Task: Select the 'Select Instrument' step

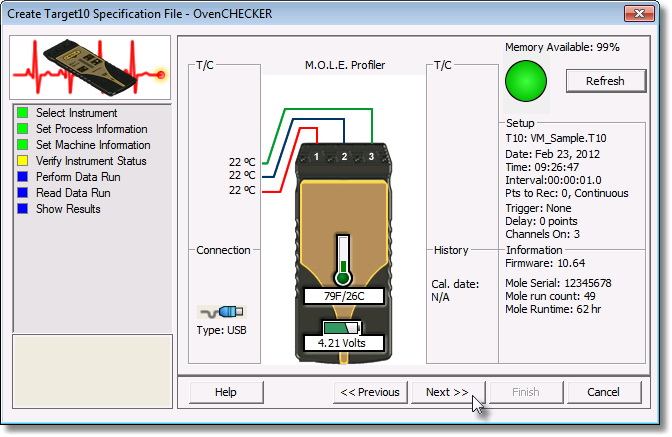Action: (x=76, y=113)
